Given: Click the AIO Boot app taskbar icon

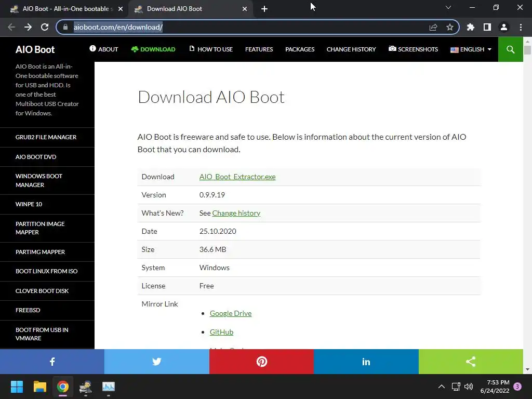Looking at the screenshot, I should click(86, 387).
